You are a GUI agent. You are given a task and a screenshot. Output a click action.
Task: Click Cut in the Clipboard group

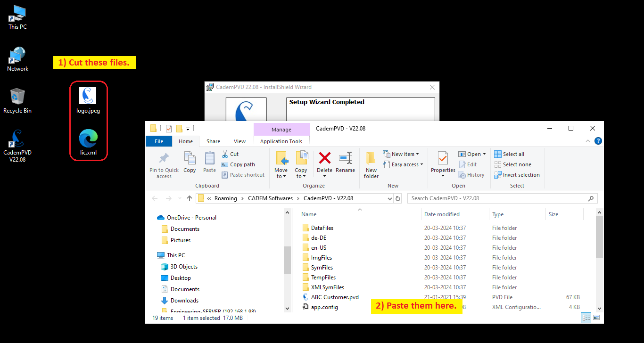coord(230,154)
